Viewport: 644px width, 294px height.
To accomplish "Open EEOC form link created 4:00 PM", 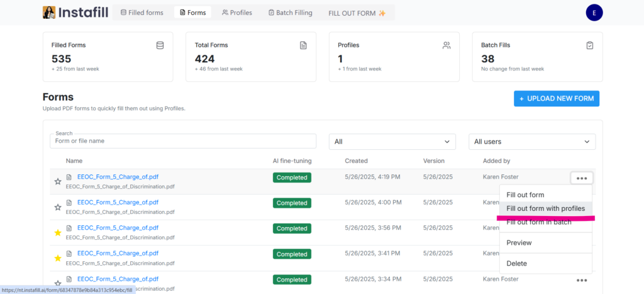I will (x=118, y=202).
